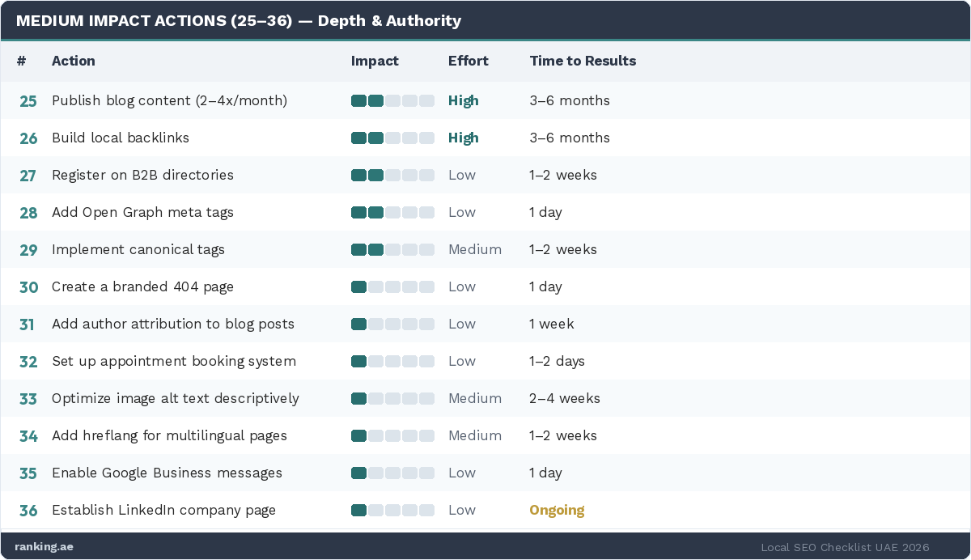Click impact bar for Publish blog content

click(x=392, y=101)
